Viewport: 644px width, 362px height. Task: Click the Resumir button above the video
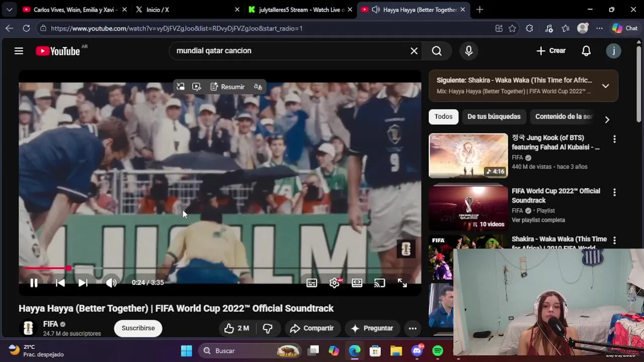[x=227, y=87]
